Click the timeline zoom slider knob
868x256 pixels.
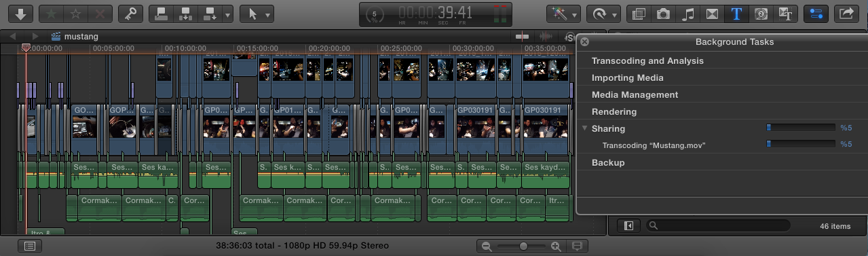click(523, 246)
